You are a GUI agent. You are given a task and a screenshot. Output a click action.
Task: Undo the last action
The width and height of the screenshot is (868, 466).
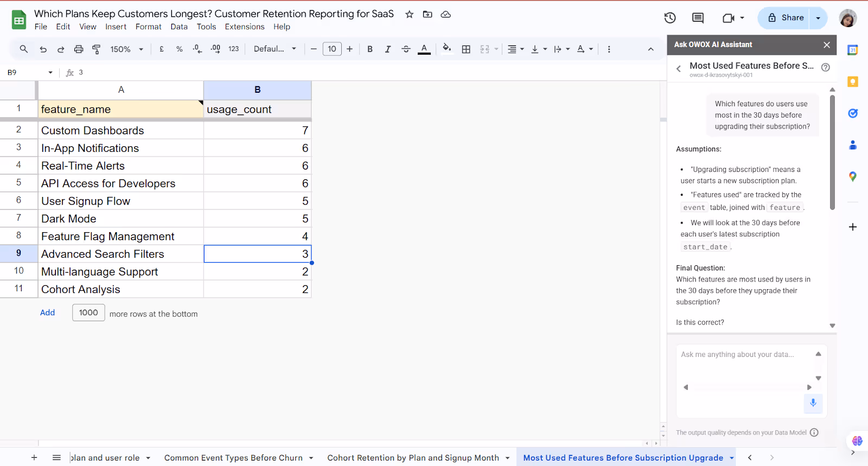43,49
